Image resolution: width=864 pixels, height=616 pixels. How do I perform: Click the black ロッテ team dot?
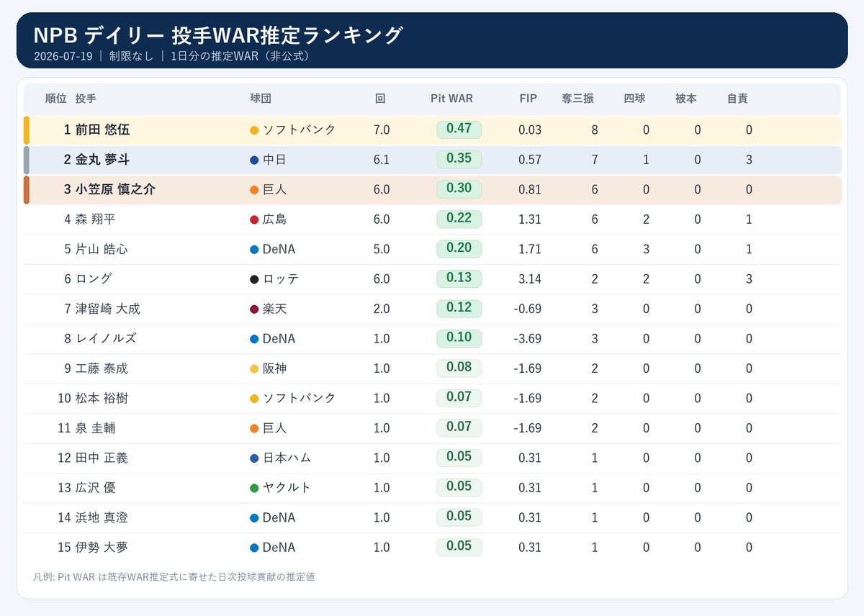pos(254,279)
